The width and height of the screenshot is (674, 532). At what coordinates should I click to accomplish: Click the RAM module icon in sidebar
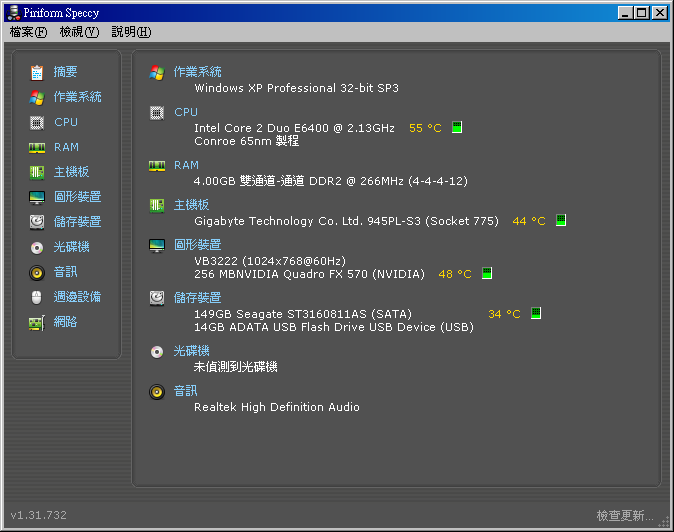(x=37, y=148)
